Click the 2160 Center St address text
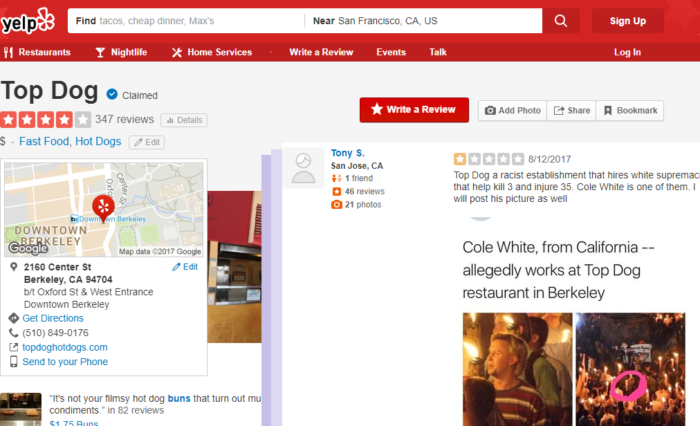The height and width of the screenshot is (426, 700). point(58,267)
